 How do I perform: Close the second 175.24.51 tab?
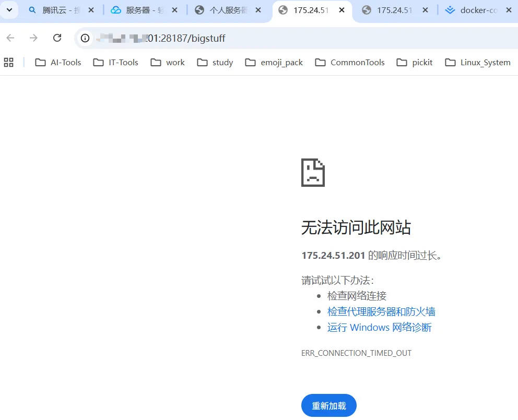click(426, 10)
